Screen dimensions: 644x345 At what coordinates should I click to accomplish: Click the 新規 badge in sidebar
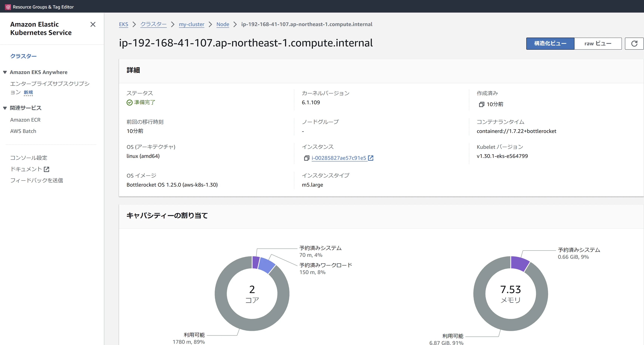pos(28,93)
